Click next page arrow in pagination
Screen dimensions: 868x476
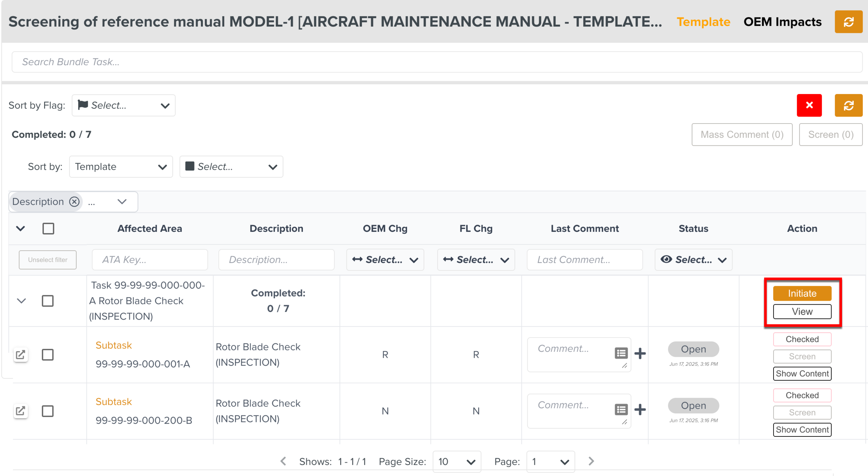[591, 461]
